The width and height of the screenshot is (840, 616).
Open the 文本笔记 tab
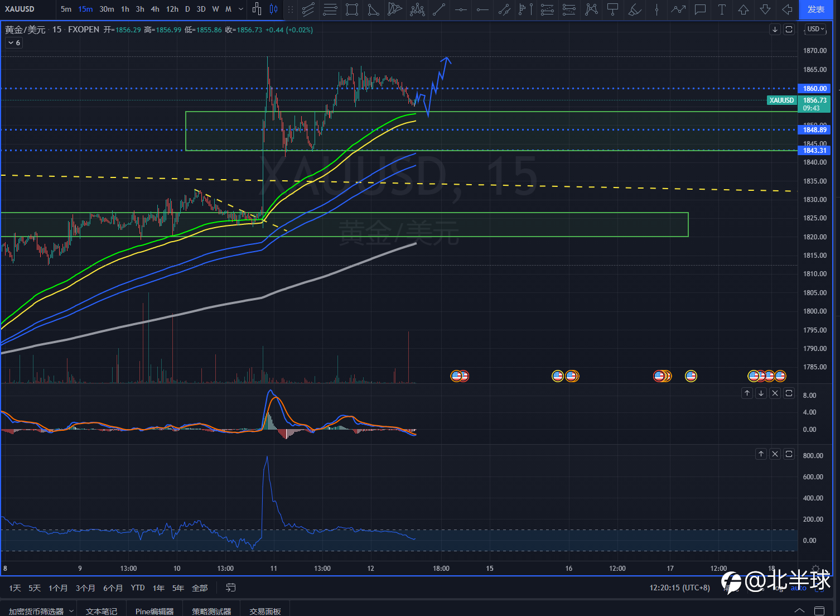pyautogui.click(x=102, y=612)
